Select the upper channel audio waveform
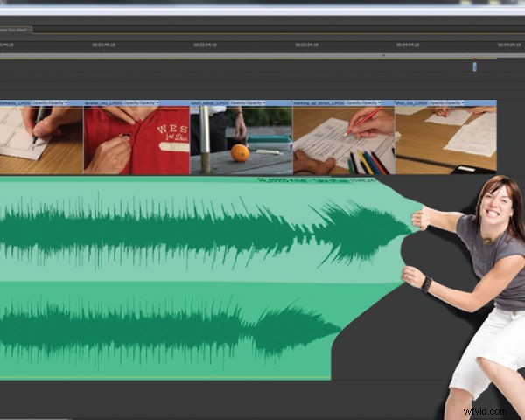 [204, 231]
